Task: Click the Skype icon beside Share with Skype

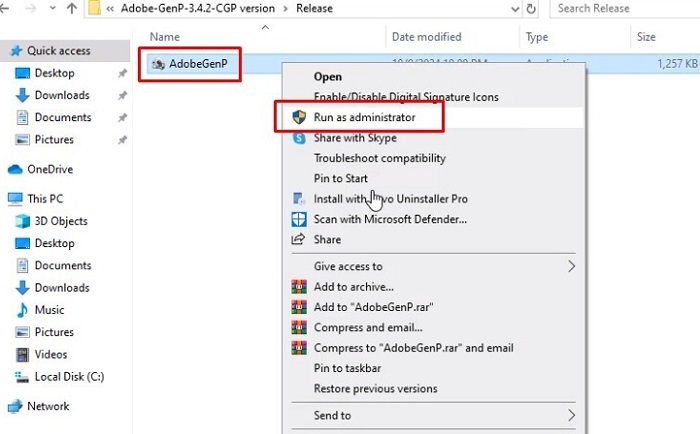Action: tap(299, 138)
